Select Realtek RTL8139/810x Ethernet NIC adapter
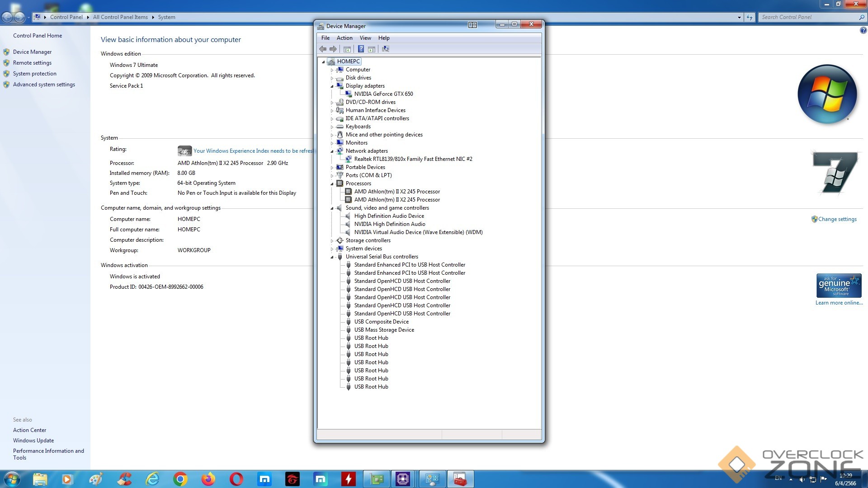Screen dimensions: 868x488 coord(413,159)
